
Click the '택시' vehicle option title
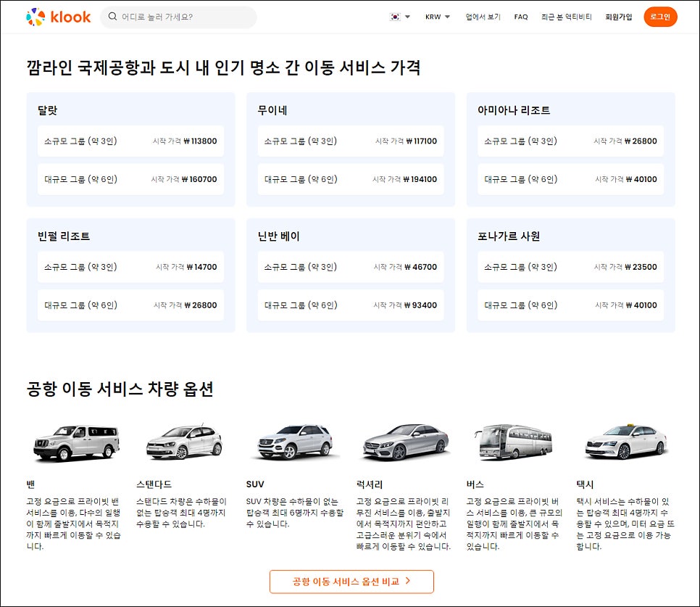click(585, 484)
